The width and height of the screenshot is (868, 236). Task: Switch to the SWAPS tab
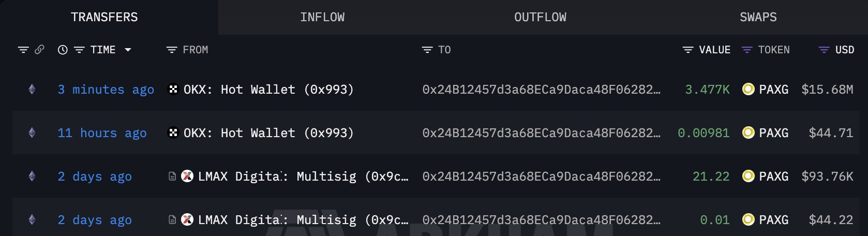[x=758, y=17]
